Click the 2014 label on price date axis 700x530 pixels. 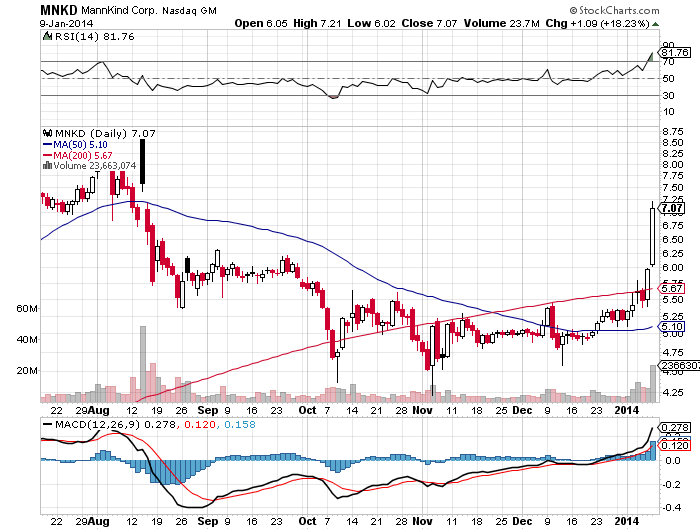[x=626, y=410]
